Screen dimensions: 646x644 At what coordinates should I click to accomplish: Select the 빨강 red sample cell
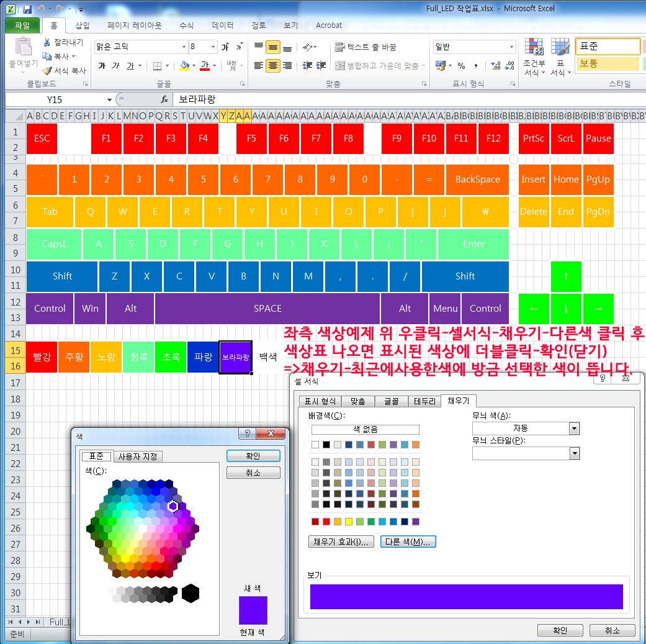(x=42, y=356)
